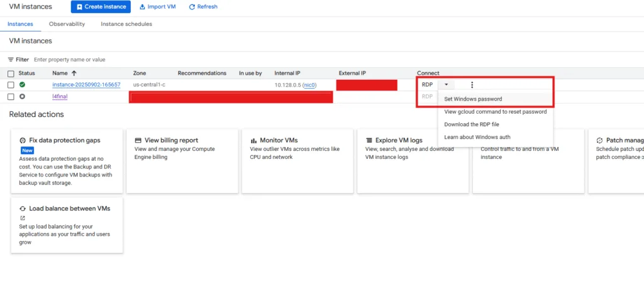Switch to the Observability tab
644x289 pixels.
[67, 24]
